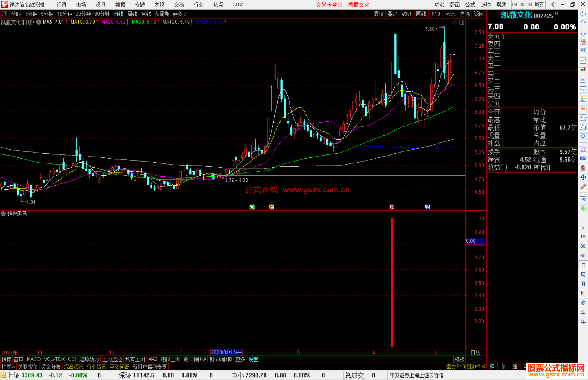588x380 pixels.
Task: Expand the 更多 period options chevron
Action: point(185,14)
